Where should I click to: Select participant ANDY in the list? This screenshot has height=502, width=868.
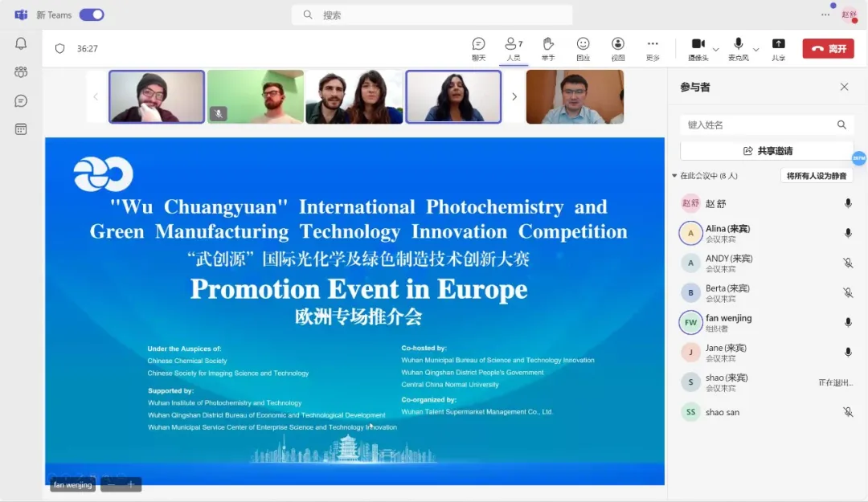(x=768, y=263)
